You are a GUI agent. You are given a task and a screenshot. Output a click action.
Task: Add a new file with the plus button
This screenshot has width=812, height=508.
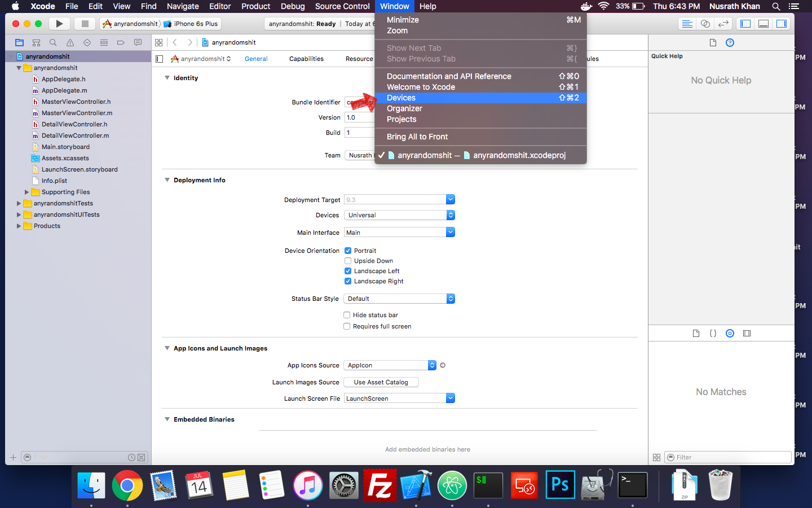pyautogui.click(x=13, y=458)
